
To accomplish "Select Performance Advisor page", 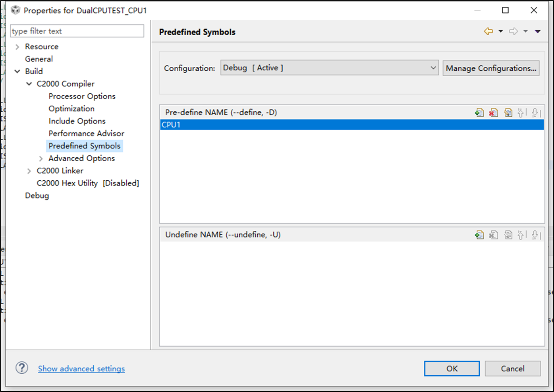I will pyautogui.click(x=86, y=133).
